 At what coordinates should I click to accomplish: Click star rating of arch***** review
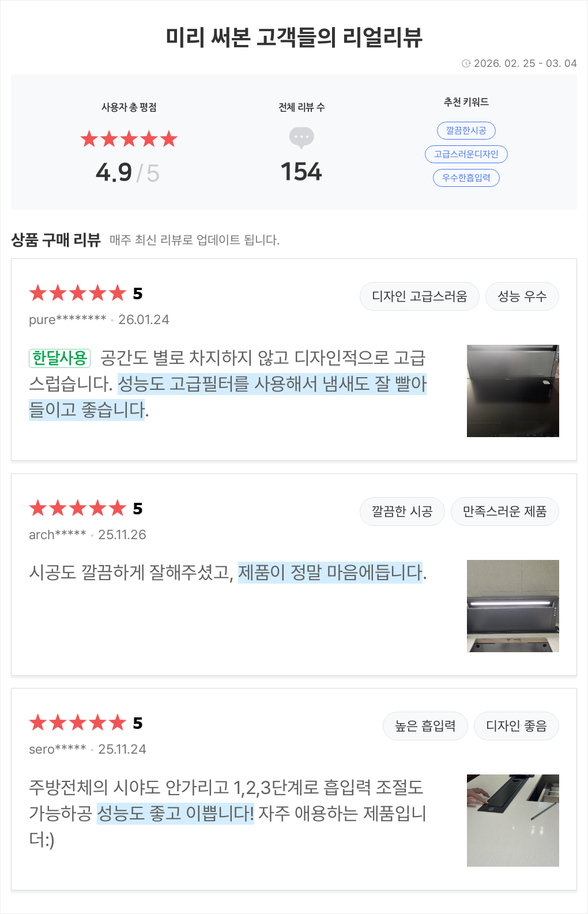(77, 509)
